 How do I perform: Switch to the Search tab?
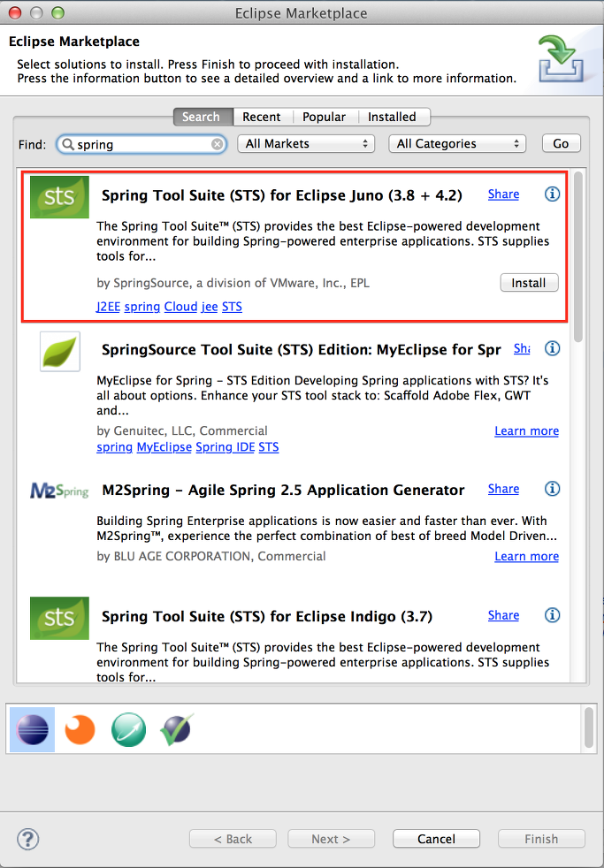(x=203, y=117)
